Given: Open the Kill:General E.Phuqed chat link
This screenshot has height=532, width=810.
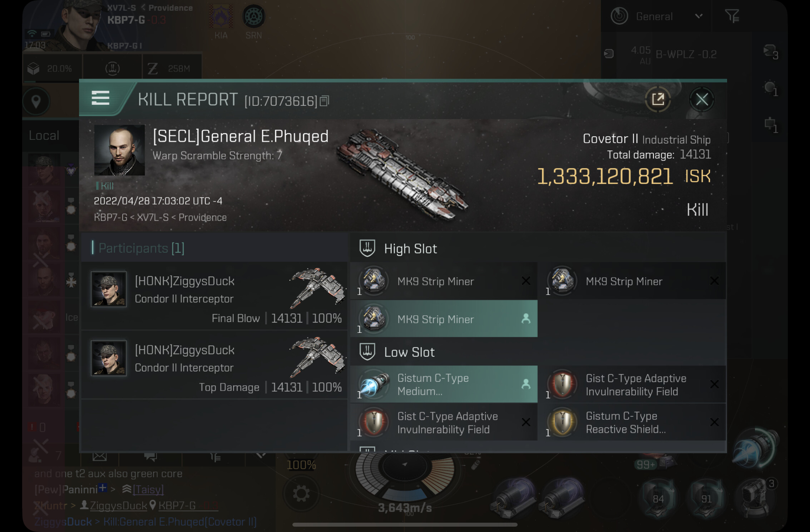Looking at the screenshot, I should [180, 522].
